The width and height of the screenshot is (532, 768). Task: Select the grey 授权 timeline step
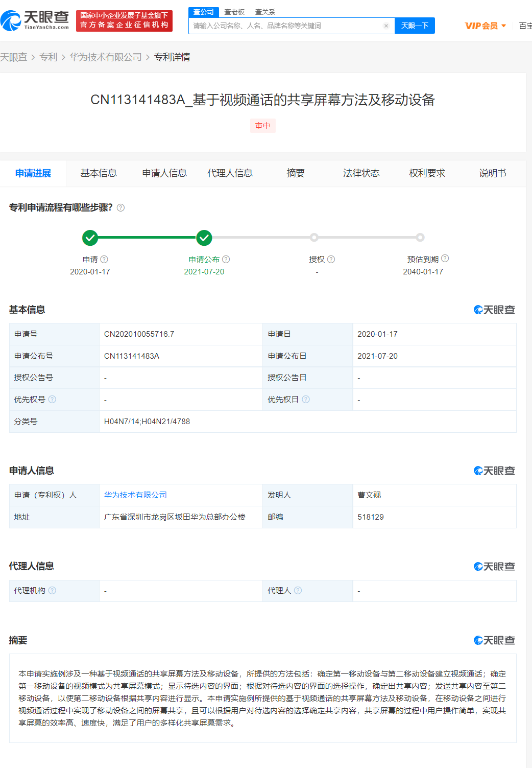(315, 237)
